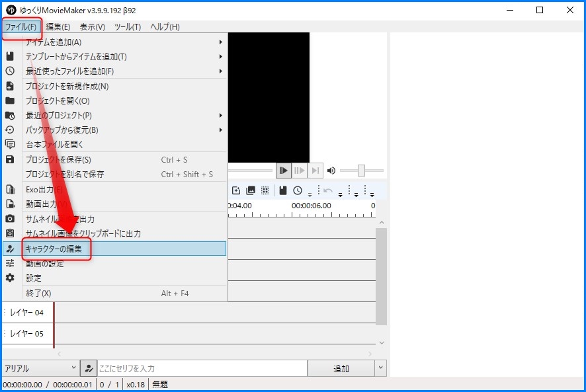Open the ヘルプ(H) menu
This screenshot has width=586, height=392.
click(165, 27)
